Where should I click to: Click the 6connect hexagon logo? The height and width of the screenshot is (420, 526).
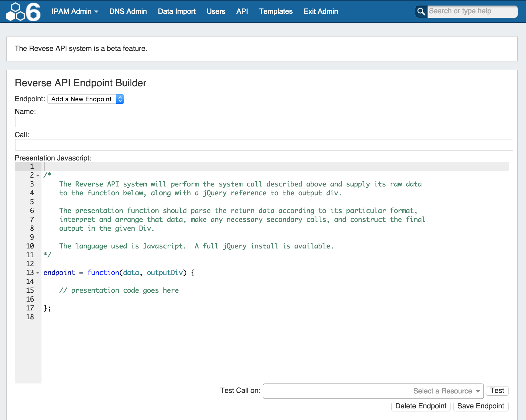23,12
